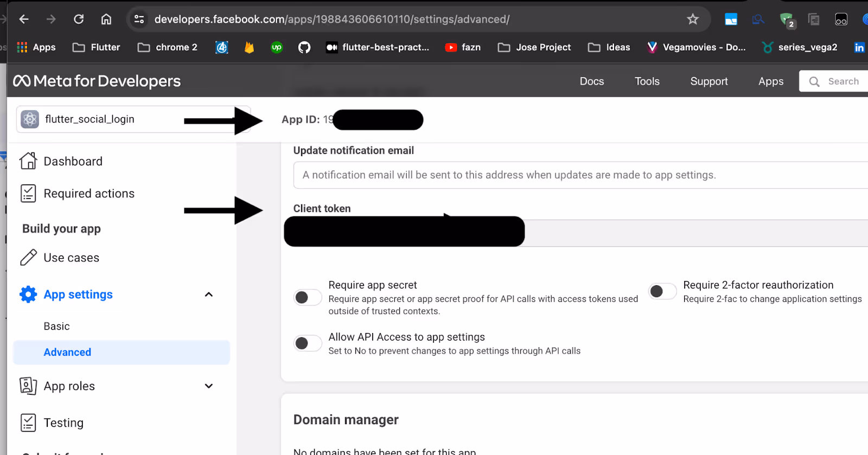Viewport: 868px width, 455px height.
Task: View site information icon in address bar
Action: (139, 20)
